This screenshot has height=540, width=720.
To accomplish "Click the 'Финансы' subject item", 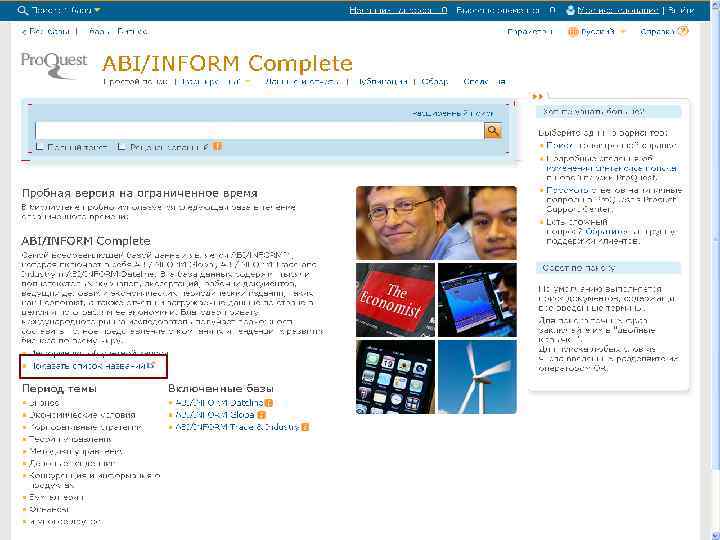I will (50, 509).
